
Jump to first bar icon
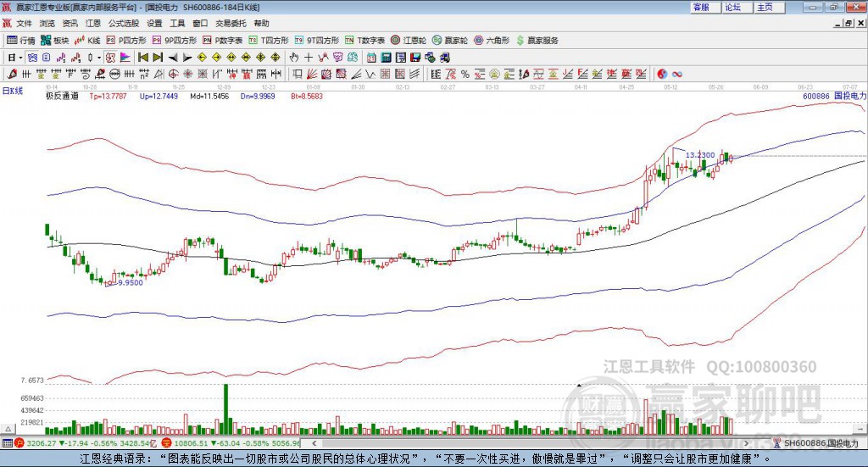click(142, 58)
